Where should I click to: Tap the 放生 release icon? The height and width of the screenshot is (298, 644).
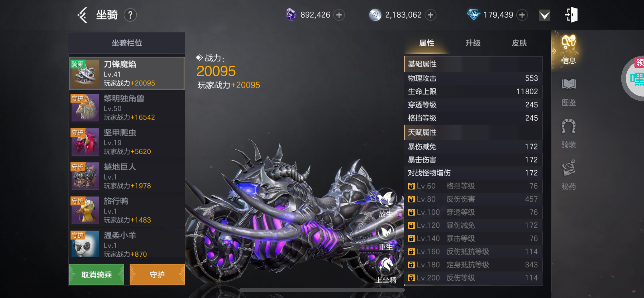386,203
